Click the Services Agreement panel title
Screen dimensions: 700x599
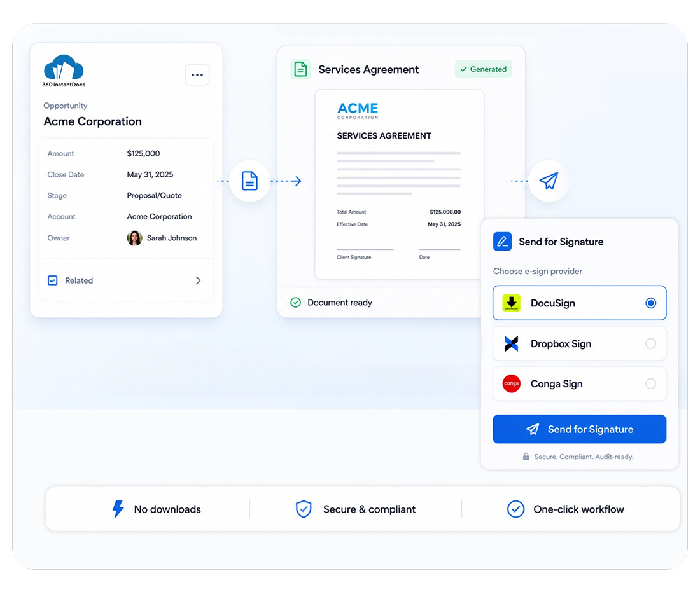coord(368,69)
